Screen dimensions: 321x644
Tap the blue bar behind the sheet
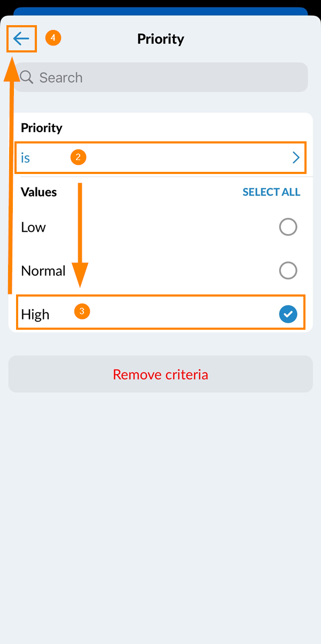point(160,11)
